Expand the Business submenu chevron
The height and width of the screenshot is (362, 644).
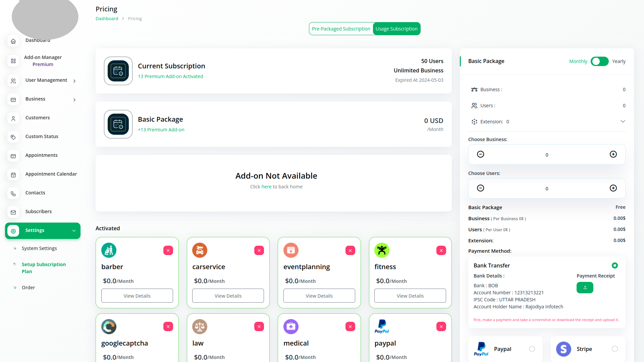[74, 100]
